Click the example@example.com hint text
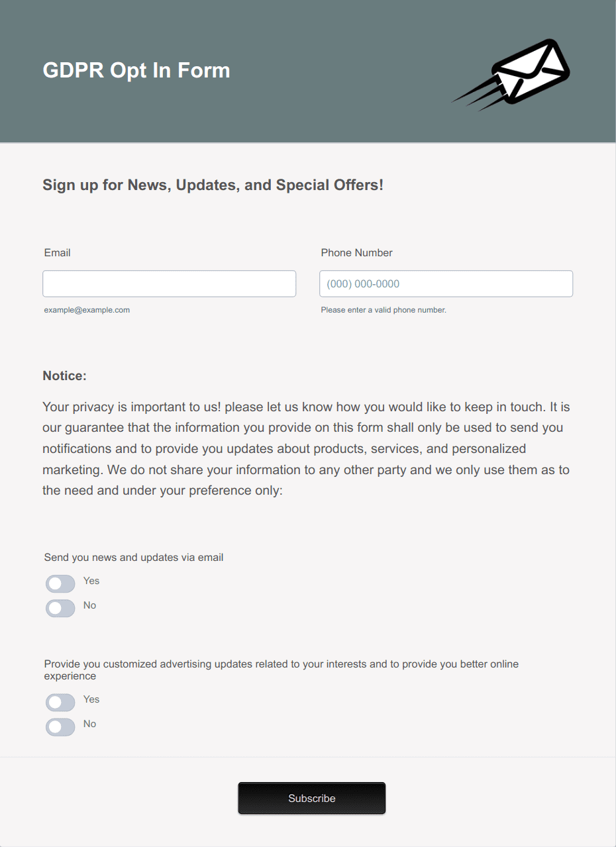 [87, 310]
